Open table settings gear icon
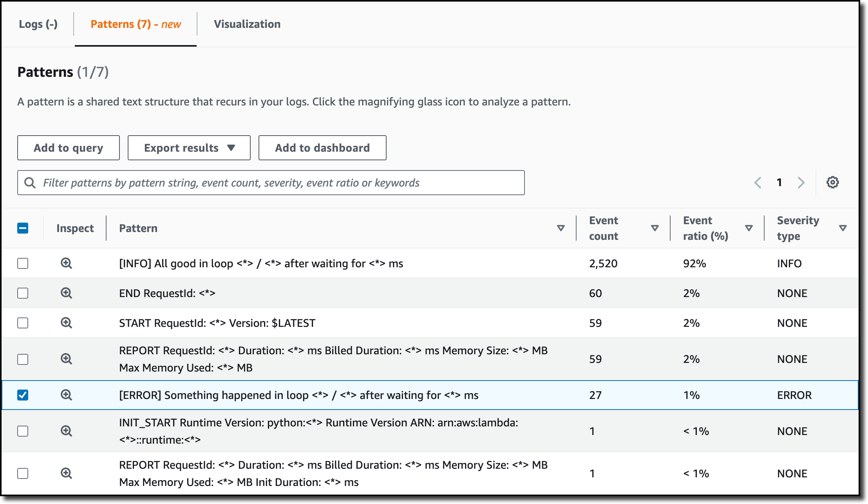Screen dimensions: 868x504 (x=832, y=182)
